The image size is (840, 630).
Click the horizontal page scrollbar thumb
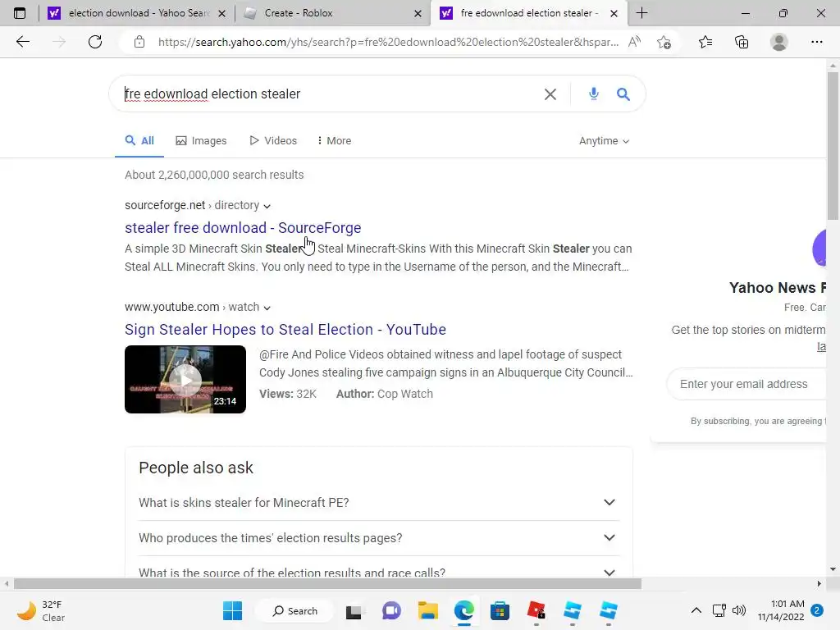[x=327, y=584]
